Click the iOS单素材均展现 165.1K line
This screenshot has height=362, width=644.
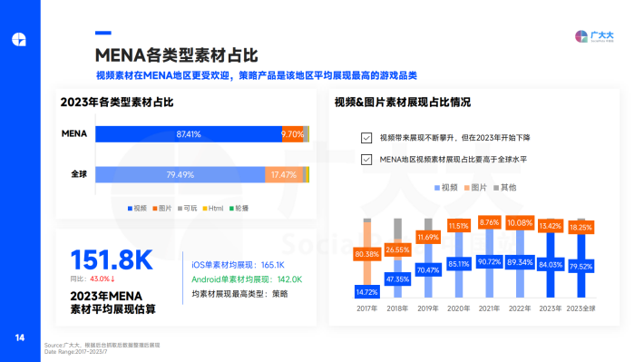pyautogui.click(x=238, y=265)
